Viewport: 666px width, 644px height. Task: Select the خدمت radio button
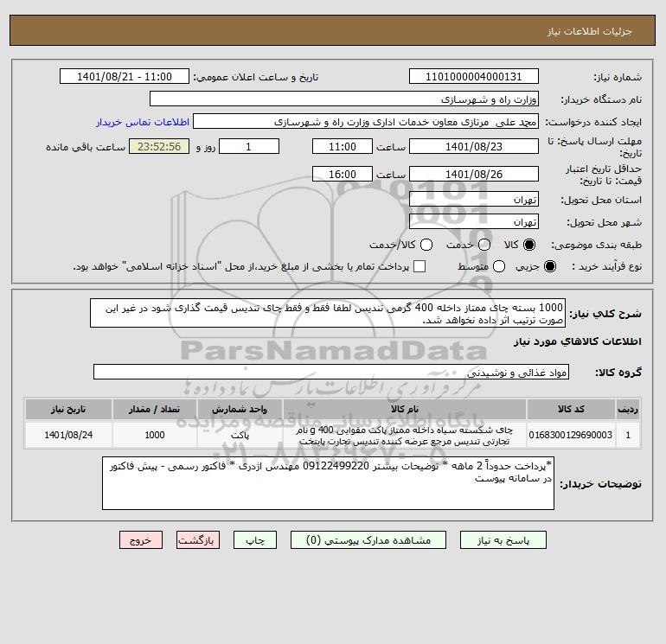point(484,245)
